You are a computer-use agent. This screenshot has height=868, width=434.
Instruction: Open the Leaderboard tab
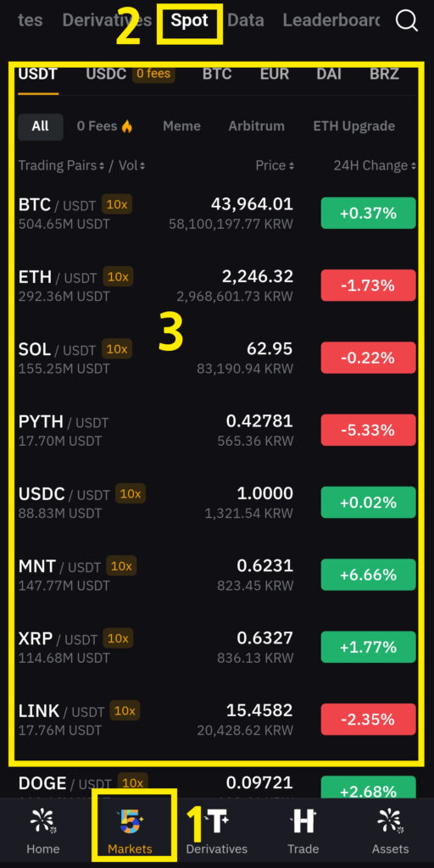(331, 20)
